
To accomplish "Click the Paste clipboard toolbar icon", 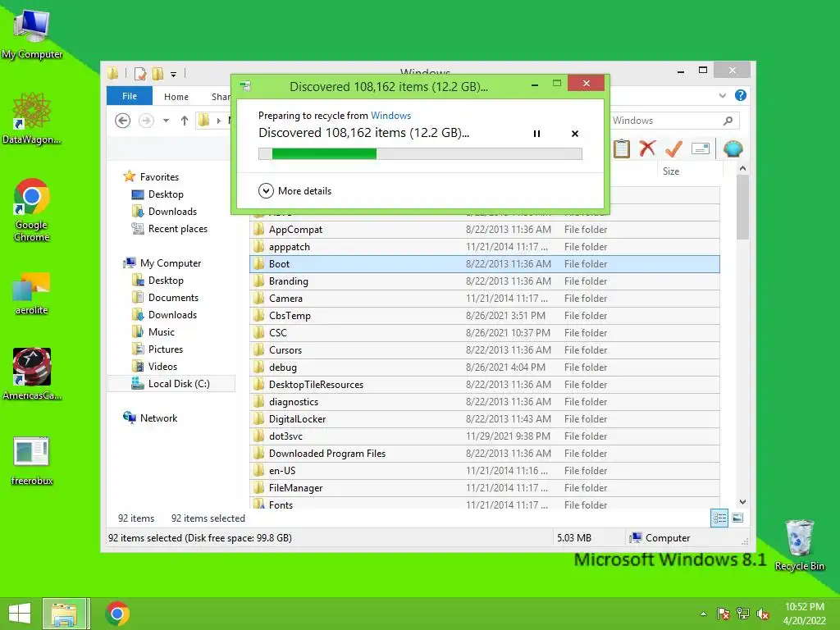I will pyautogui.click(x=622, y=148).
